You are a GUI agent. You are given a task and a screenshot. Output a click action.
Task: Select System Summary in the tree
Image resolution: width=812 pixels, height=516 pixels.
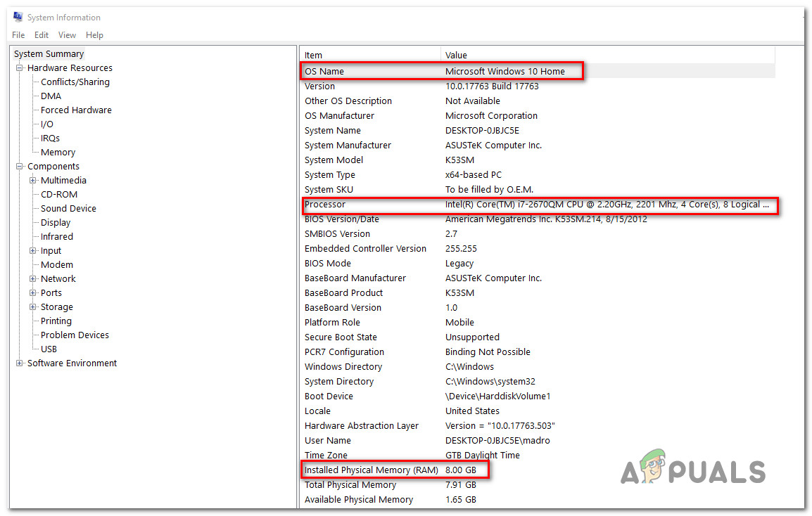point(49,54)
